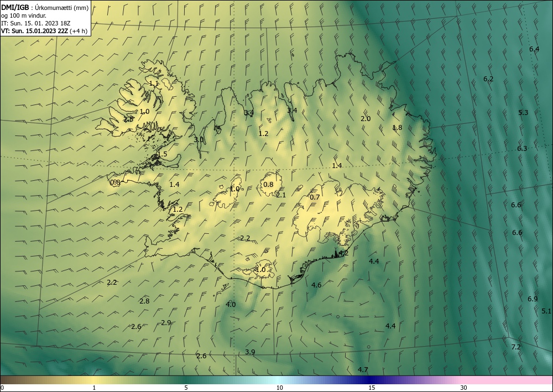Click the 1.5 value near Breiðafjörður
The image size is (553, 392).
click(162, 154)
